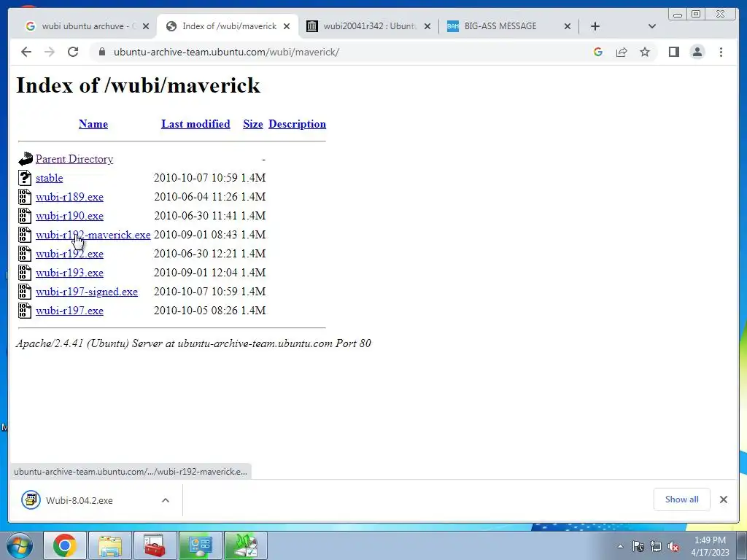Select the date 2010-10-07 10:59 for stable

coord(196,178)
